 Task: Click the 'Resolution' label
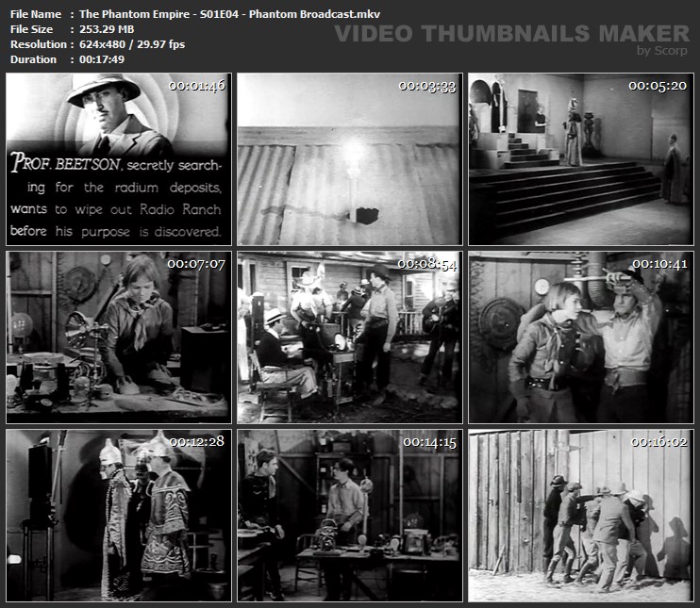[x=39, y=44]
